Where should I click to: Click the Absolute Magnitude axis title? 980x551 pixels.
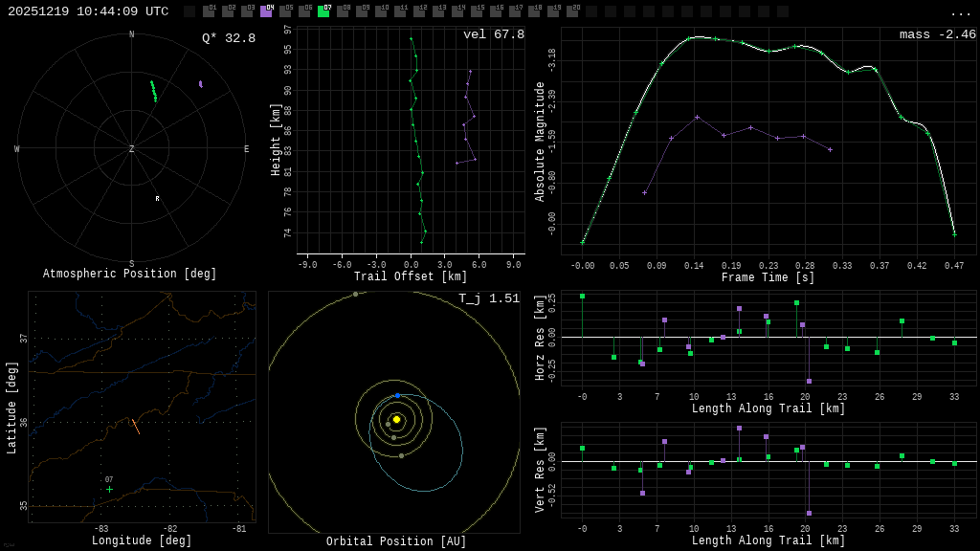tap(540, 141)
